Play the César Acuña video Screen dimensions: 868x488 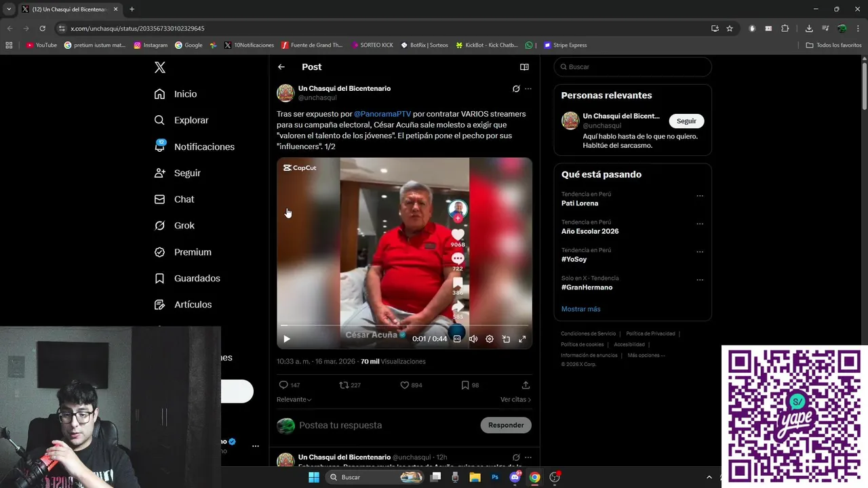tap(287, 339)
